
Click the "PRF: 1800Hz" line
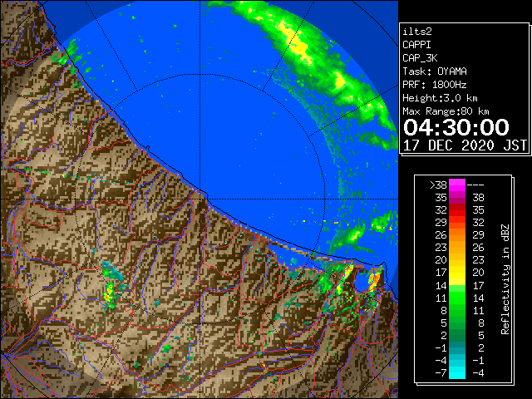(434, 85)
